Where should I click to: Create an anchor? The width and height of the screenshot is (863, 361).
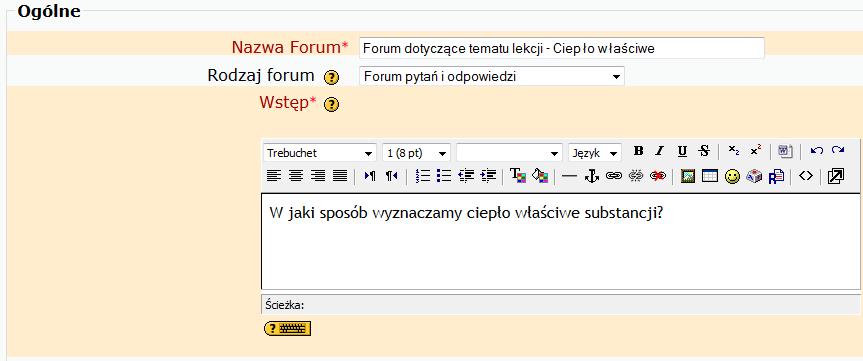(592, 176)
